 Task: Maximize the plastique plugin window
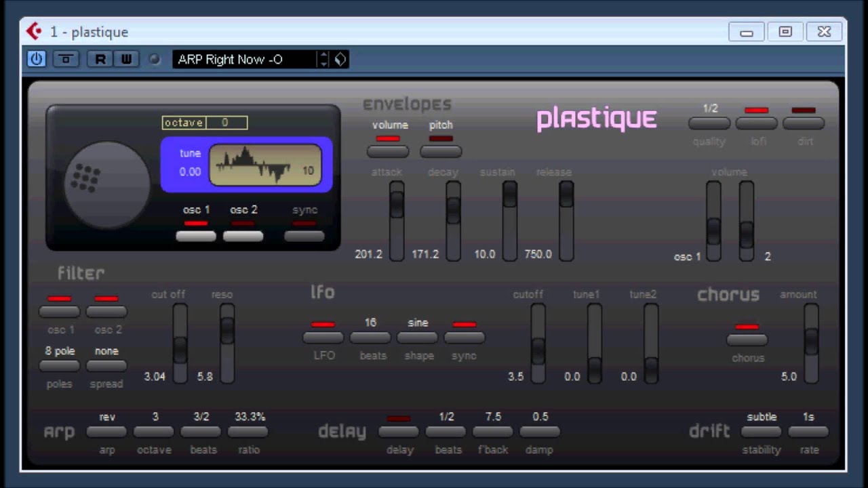tap(785, 32)
